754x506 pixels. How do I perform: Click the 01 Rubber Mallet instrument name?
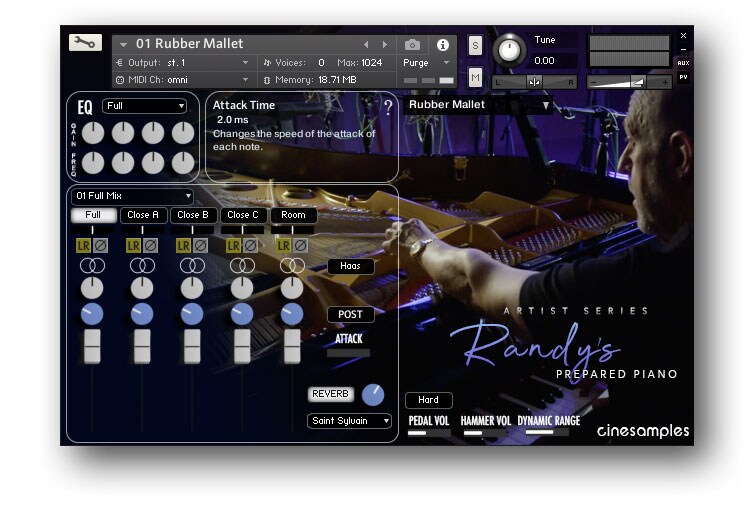pyautogui.click(x=189, y=44)
